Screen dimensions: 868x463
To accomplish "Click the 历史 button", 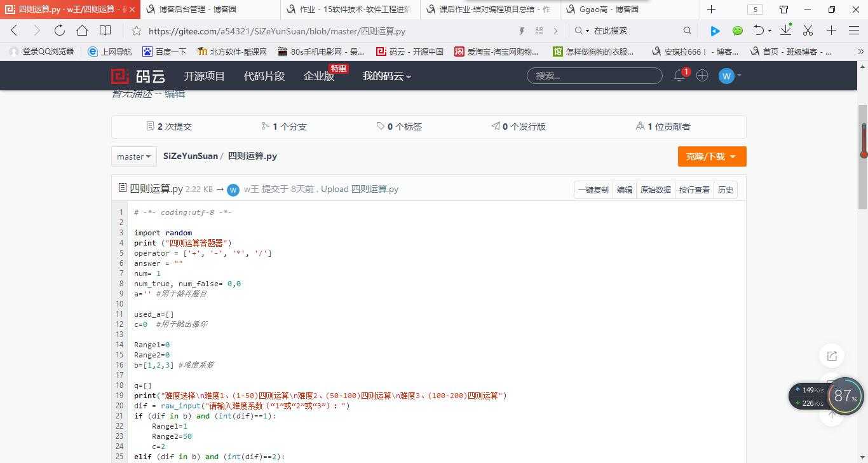I will (x=726, y=190).
